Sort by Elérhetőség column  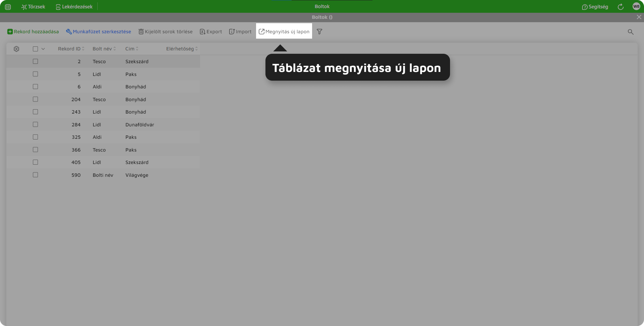pos(182,49)
